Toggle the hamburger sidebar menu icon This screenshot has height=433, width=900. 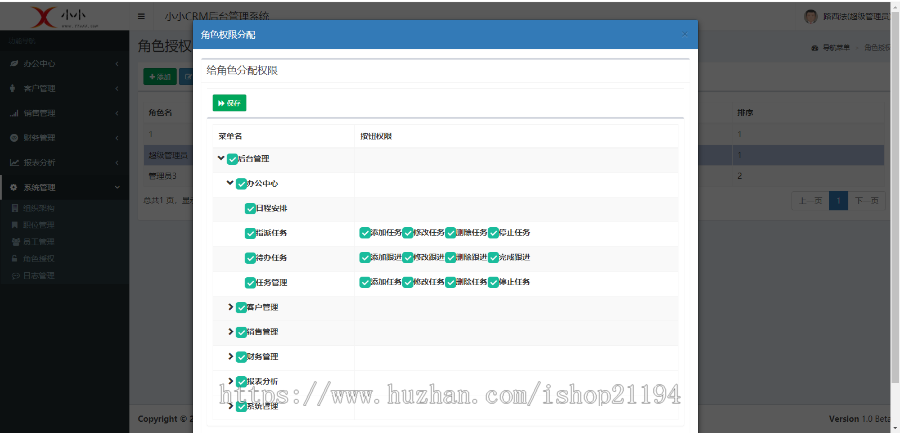tap(141, 16)
